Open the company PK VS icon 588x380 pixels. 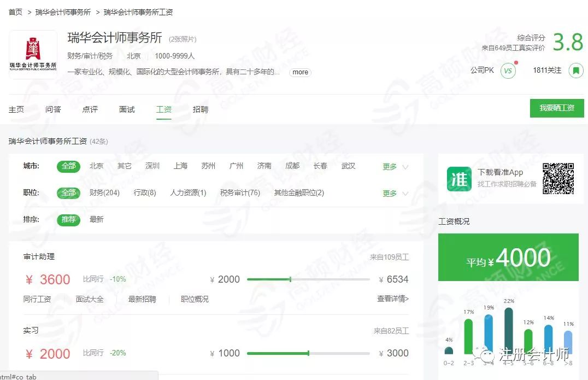coord(508,71)
